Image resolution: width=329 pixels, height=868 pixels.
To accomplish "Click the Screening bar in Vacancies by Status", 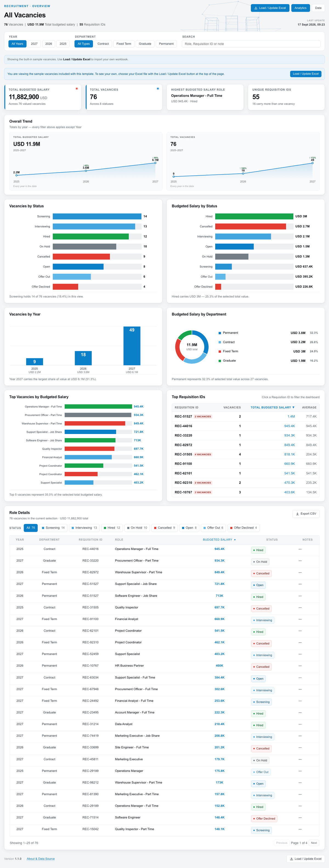I will pos(97,216).
